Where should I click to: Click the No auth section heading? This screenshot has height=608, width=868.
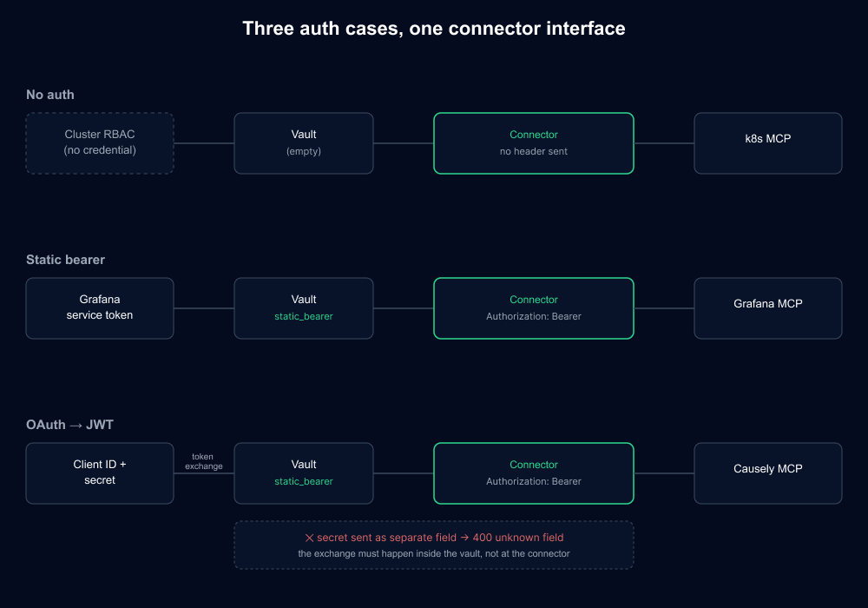[49, 95]
